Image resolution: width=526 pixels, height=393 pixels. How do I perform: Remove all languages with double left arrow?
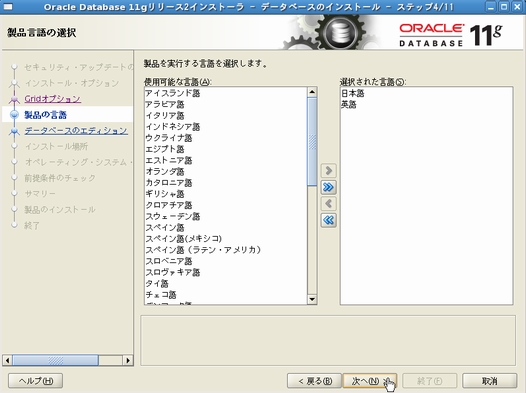328,220
